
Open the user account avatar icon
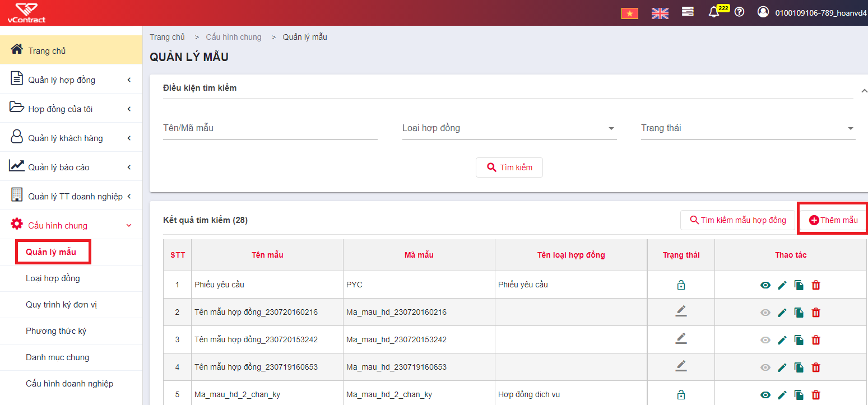pos(763,12)
